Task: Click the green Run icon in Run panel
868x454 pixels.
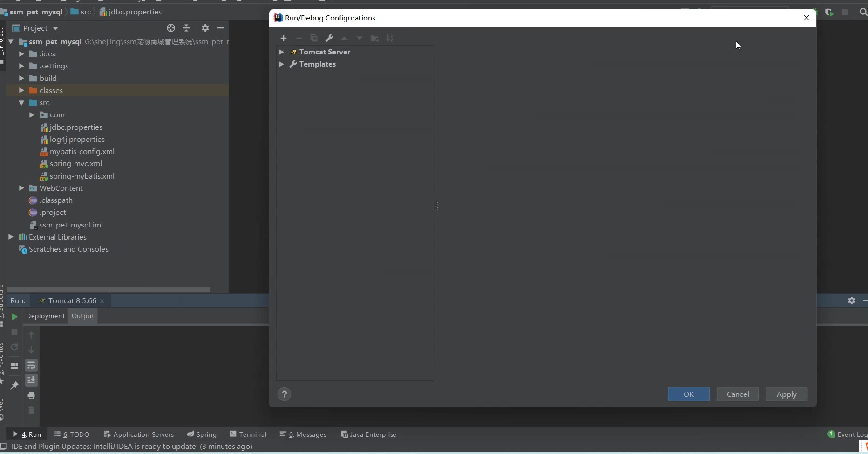Action: coord(14,317)
